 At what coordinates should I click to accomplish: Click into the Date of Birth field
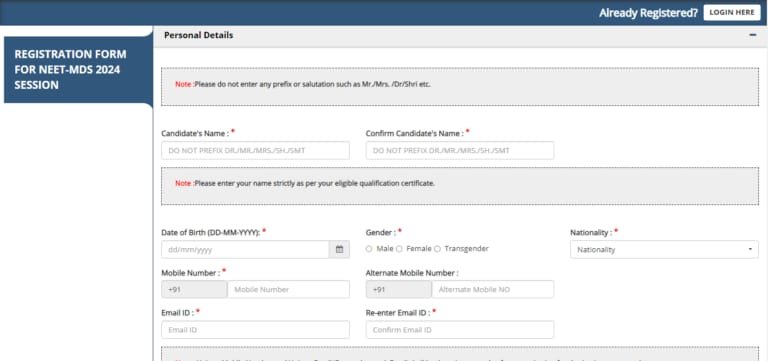click(245, 249)
